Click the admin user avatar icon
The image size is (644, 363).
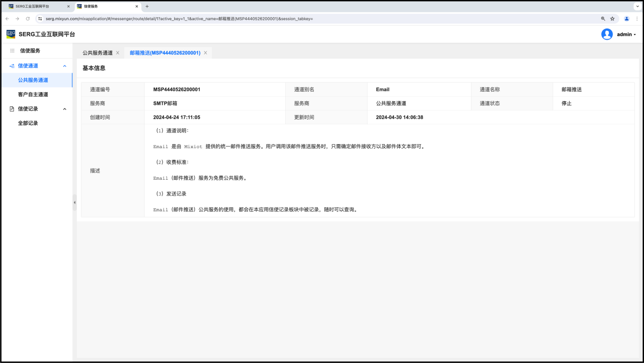click(607, 34)
